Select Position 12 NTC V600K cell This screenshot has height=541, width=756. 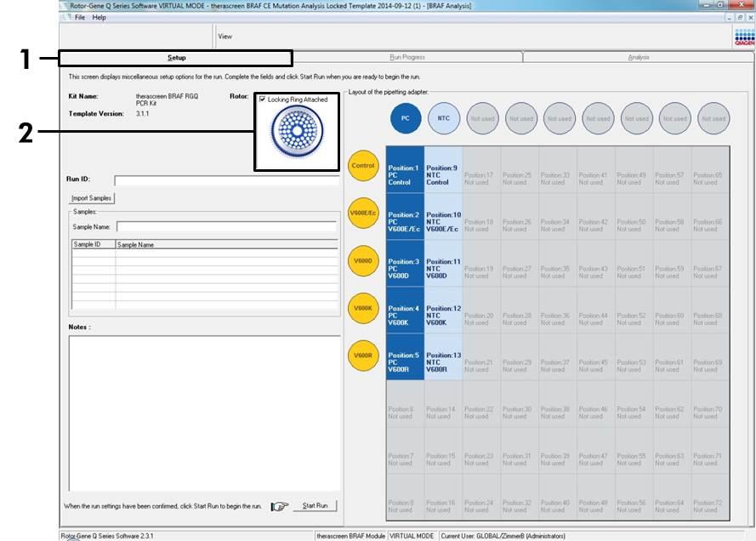(x=443, y=310)
